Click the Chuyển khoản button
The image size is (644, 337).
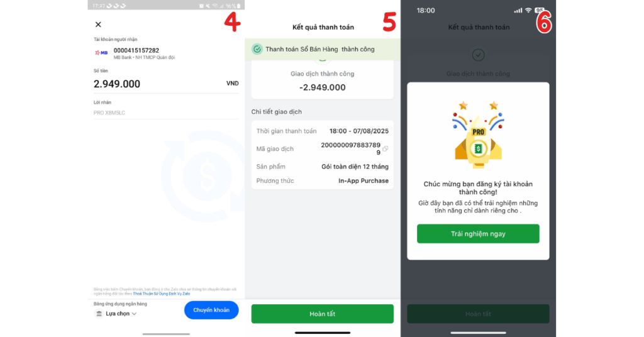pos(211,310)
